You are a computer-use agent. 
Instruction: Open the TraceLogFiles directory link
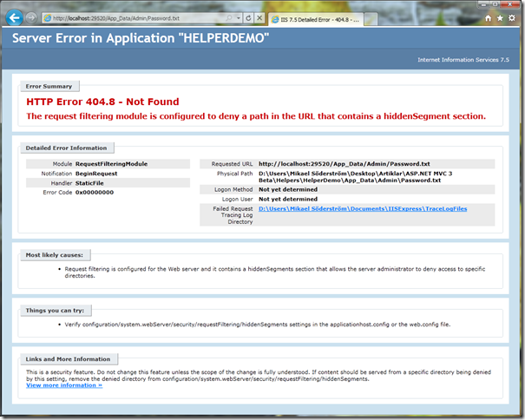click(x=363, y=208)
